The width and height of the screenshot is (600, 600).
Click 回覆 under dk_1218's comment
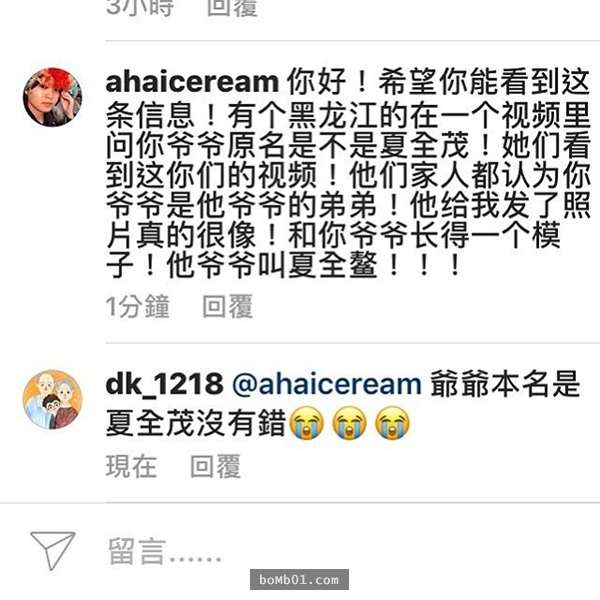215,466
